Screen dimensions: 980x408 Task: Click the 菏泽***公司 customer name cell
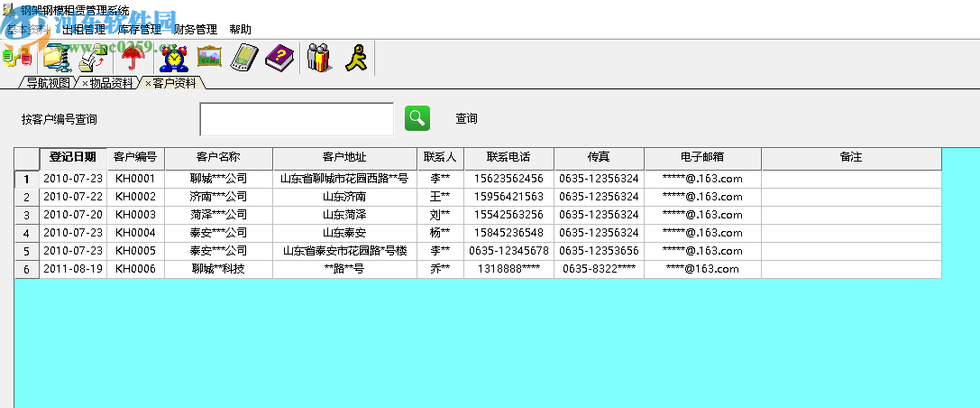[x=219, y=215]
